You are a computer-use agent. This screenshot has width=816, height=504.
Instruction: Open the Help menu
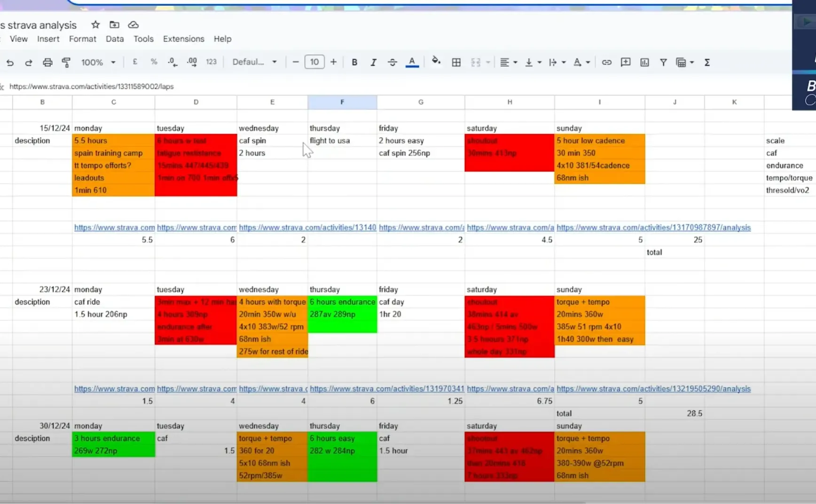[x=223, y=39]
